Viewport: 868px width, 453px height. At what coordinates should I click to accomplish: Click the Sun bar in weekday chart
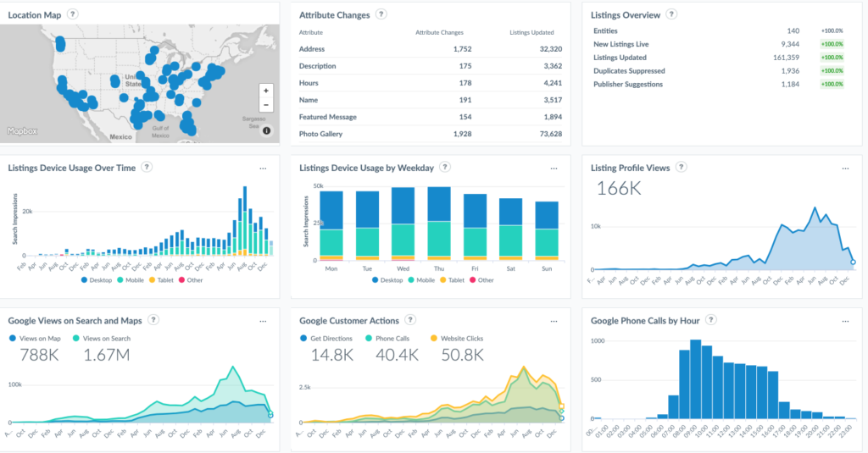pyautogui.click(x=547, y=230)
